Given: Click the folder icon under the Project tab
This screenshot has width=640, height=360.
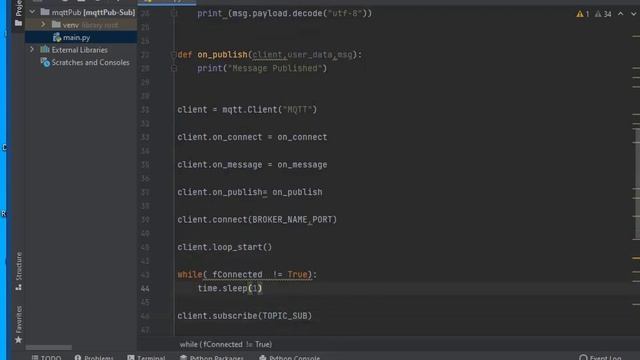Looking at the screenshot, I should [18, 23].
